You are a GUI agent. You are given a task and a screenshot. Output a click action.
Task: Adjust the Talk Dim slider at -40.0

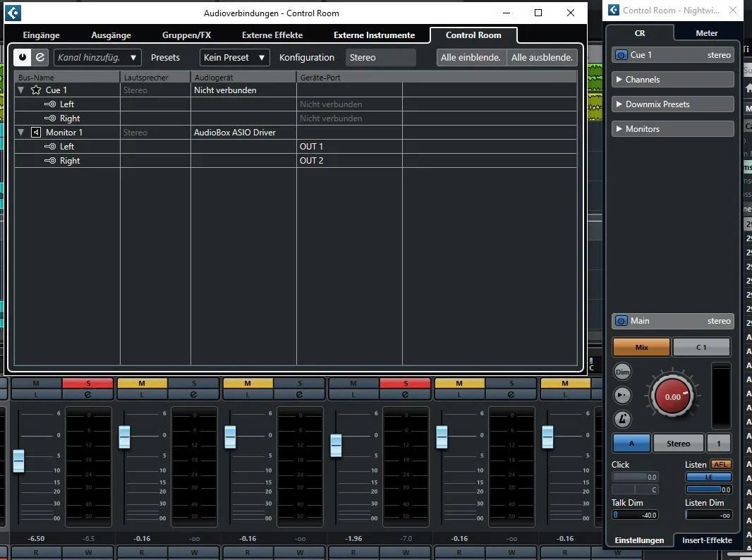(635, 516)
